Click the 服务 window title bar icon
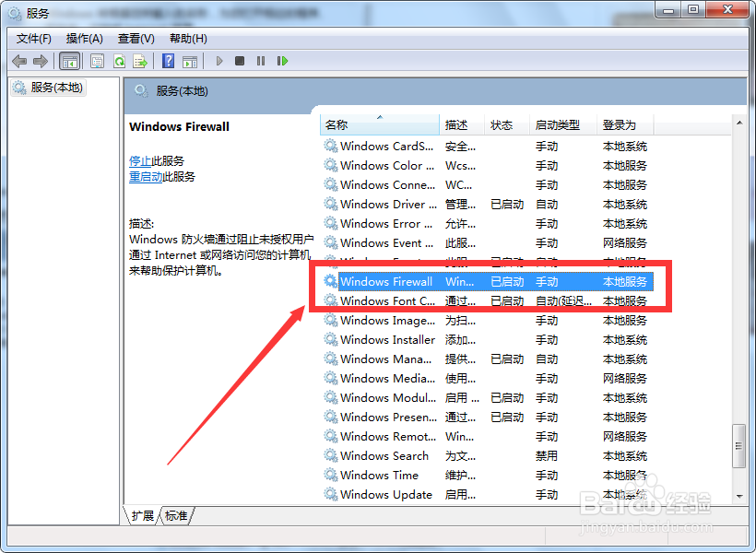The image size is (756, 553). pos(15,14)
